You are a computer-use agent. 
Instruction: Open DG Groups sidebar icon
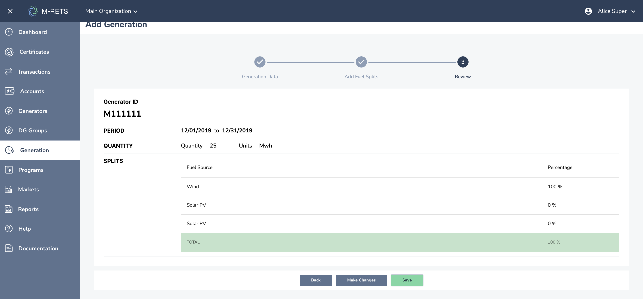pos(9,130)
